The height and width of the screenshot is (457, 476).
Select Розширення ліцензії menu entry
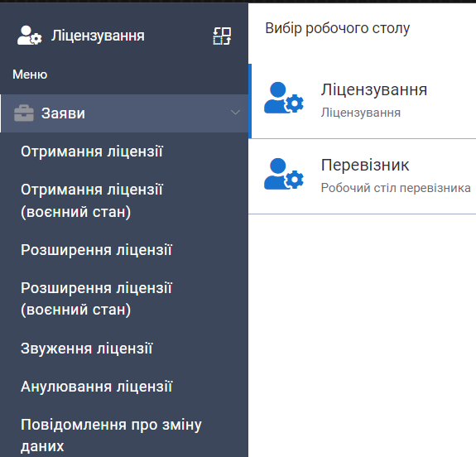point(97,250)
